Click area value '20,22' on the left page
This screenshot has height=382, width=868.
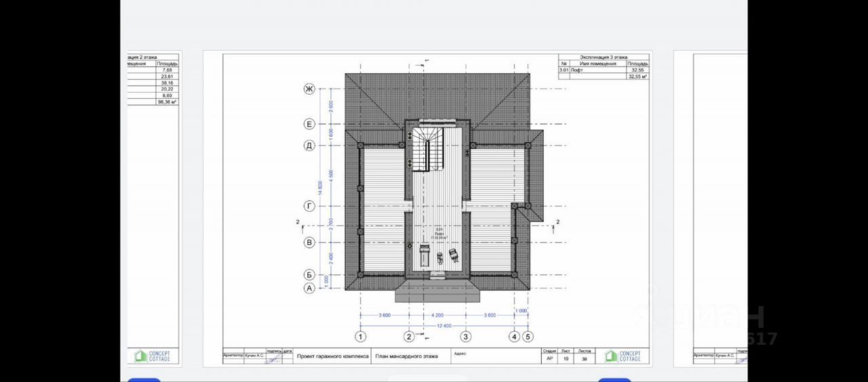pyautogui.click(x=167, y=89)
